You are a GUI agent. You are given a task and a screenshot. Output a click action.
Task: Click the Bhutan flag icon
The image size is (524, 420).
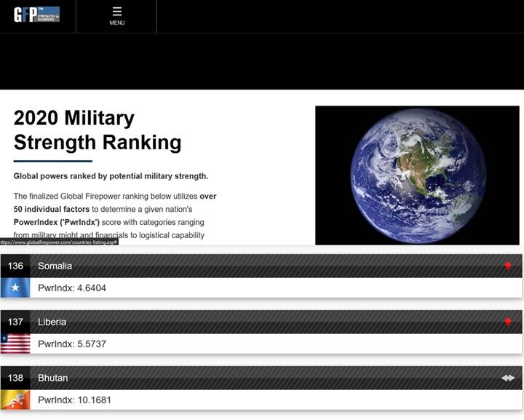15,400
